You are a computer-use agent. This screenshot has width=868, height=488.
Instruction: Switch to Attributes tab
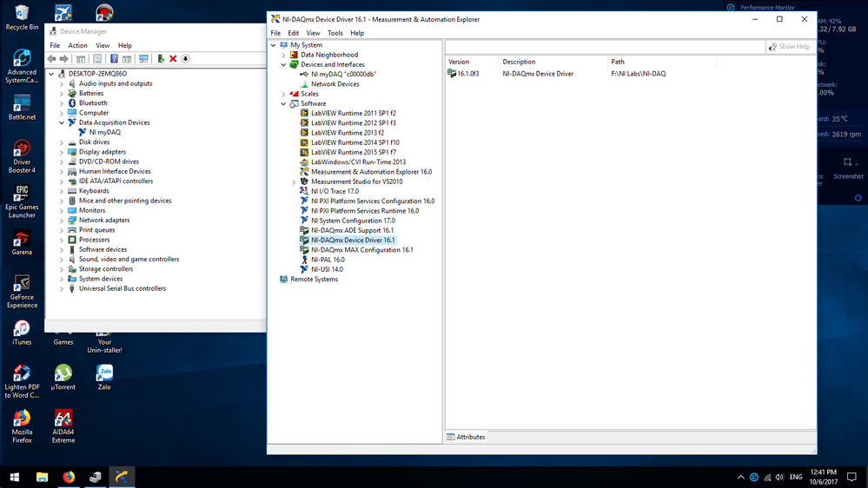pos(466,437)
